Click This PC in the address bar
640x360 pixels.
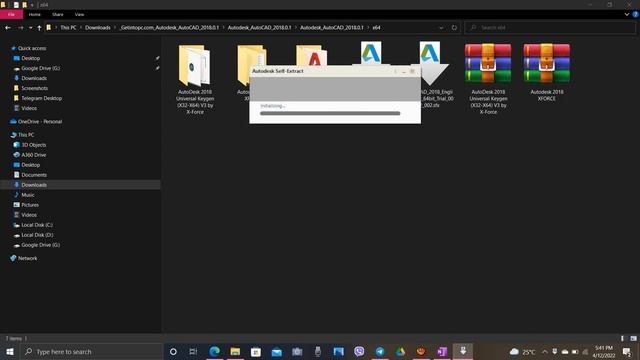(x=68, y=28)
